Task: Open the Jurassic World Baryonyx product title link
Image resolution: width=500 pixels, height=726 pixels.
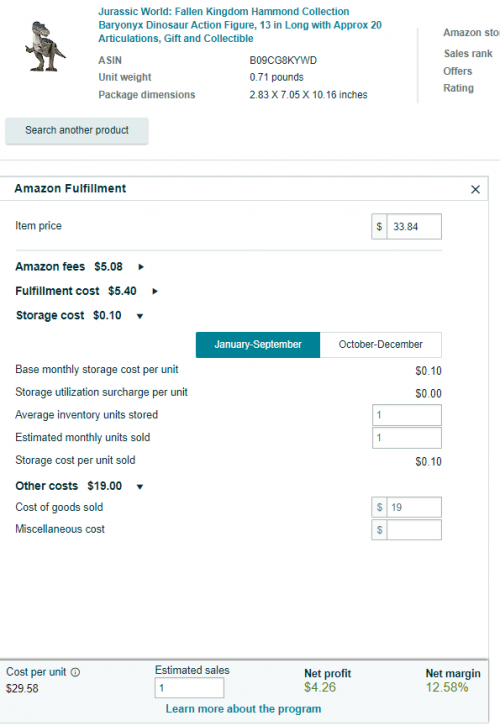Action: (240, 25)
